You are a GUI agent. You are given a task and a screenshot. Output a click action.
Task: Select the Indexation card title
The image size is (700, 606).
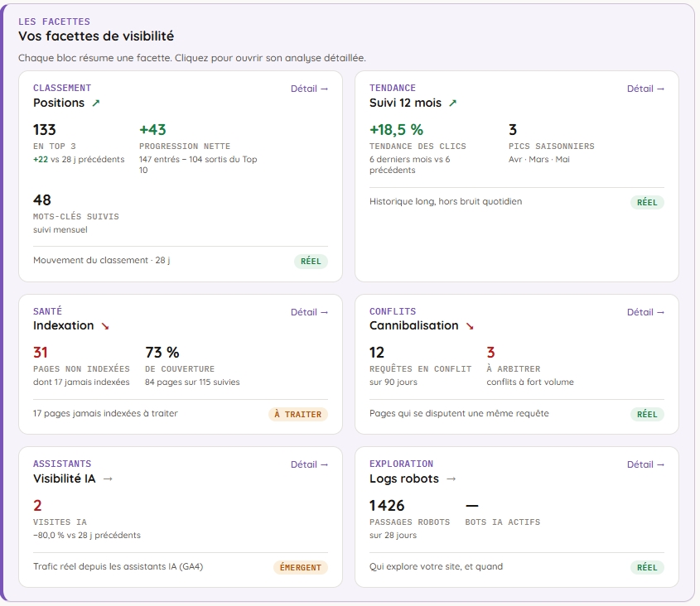[64, 325]
